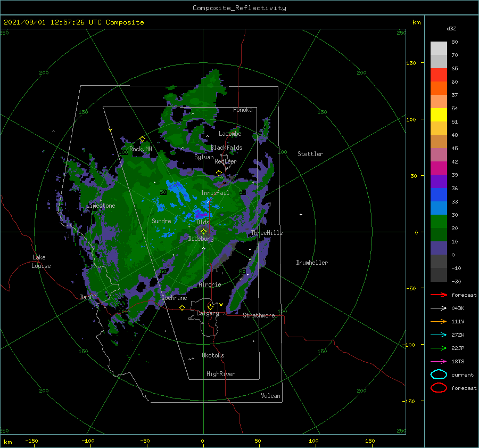Click the Lake Louise label
479x448 pixels.
(41, 262)
